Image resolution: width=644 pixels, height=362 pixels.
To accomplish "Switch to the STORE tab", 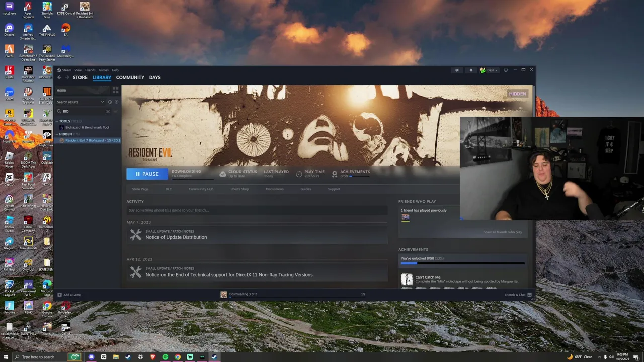I will [80, 77].
